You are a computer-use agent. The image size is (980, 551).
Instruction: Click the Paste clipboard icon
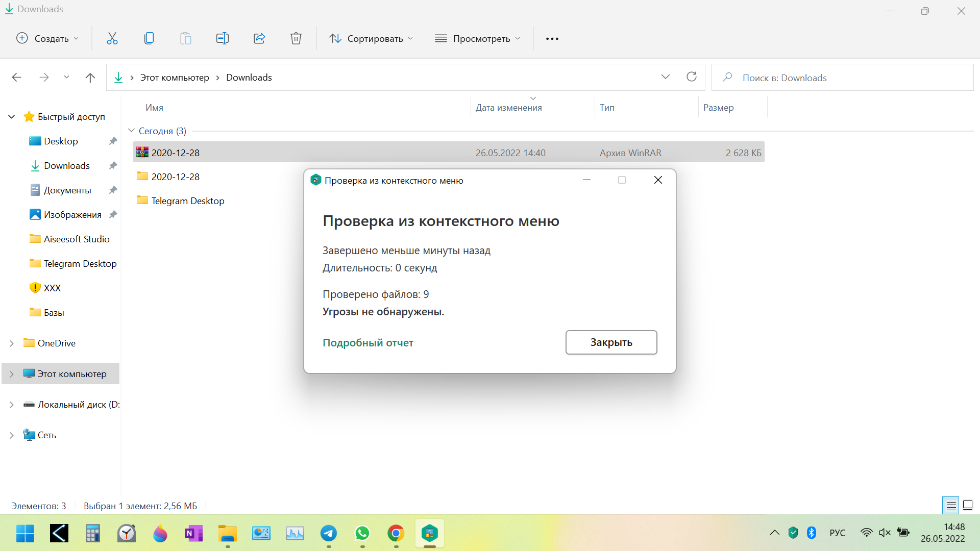186,38
